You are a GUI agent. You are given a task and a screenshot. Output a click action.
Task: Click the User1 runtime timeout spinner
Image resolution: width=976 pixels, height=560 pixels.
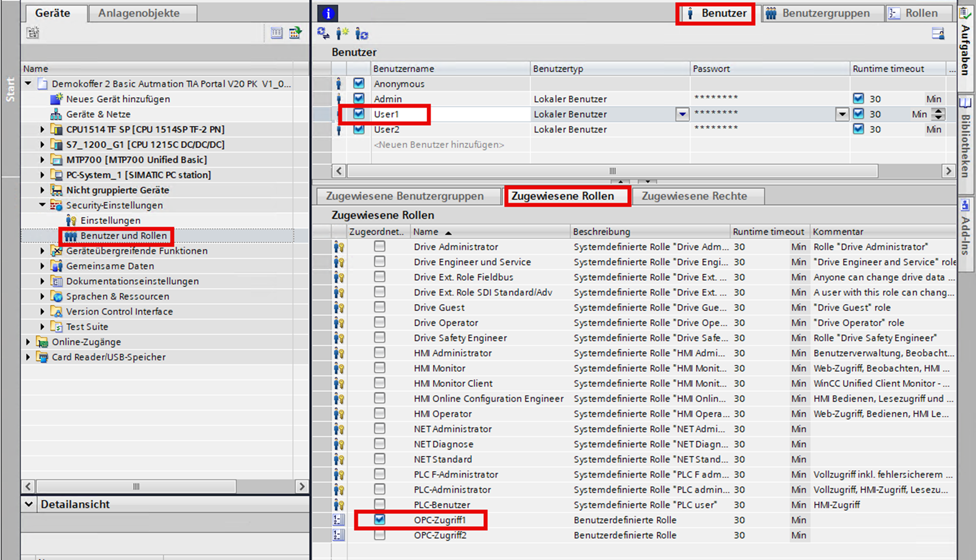[x=938, y=114]
